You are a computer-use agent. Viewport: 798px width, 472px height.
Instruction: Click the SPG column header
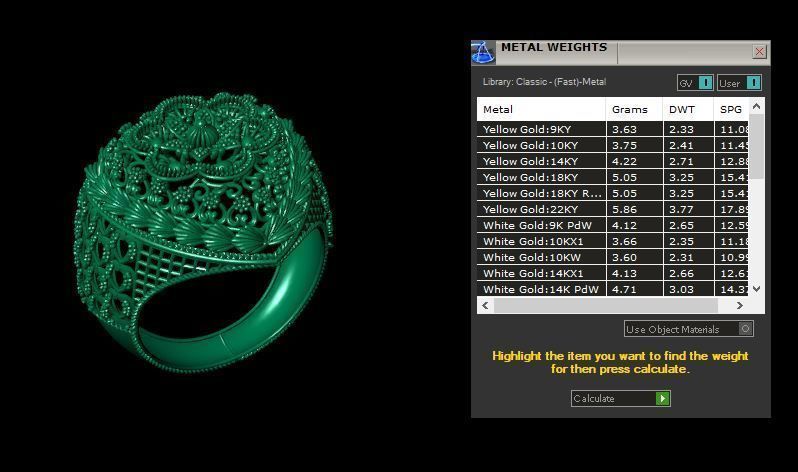731,109
